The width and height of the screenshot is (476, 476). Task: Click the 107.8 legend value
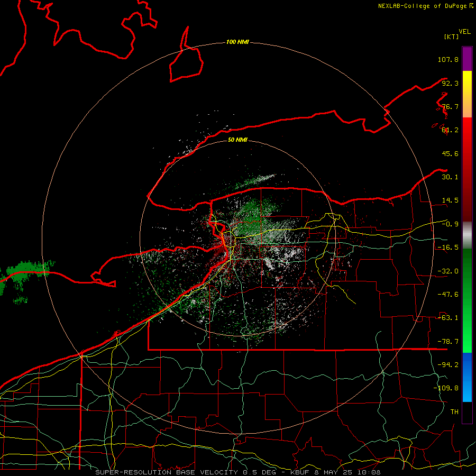[x=448, y=59]
